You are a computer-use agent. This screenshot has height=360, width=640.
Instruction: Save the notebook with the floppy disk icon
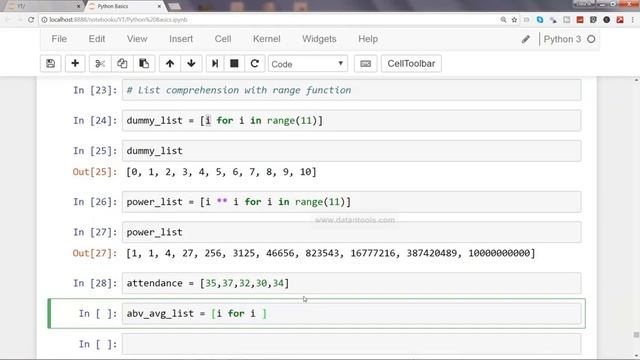[x=51, y=64]
